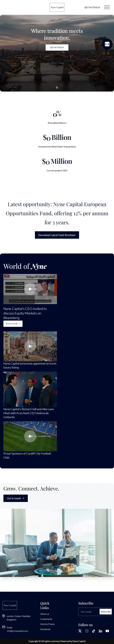The height and width of the screenshot is (644, 114).
Task: Click the info@nynecapital.com email address
Action: click(x=18, y=631)
